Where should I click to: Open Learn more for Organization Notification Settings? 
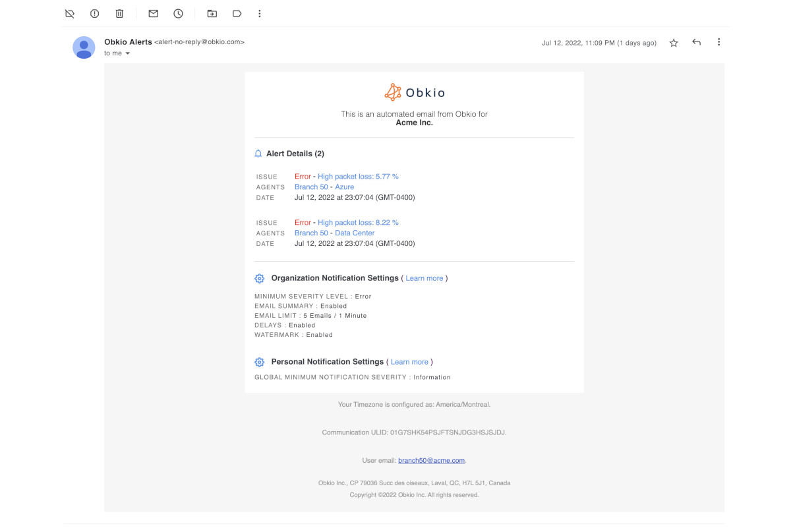click(x=425, y=278)
